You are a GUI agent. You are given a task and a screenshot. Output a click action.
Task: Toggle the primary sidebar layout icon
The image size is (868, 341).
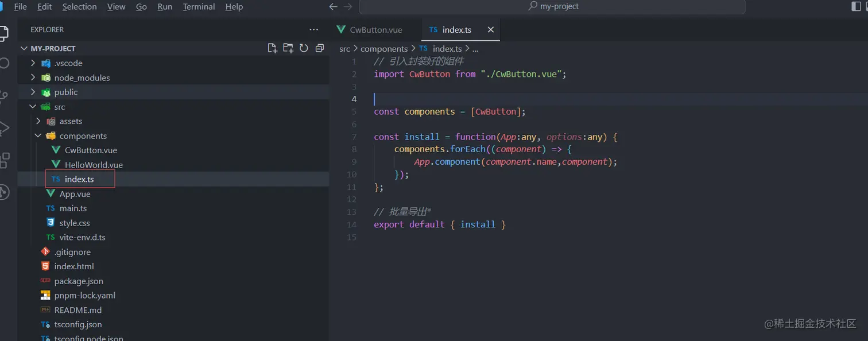857,6
